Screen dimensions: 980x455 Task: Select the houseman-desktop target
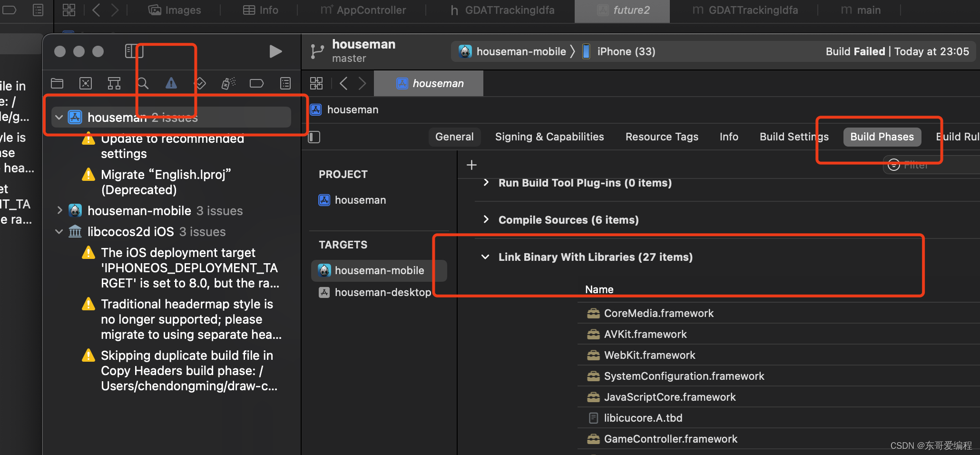pos(375,292)
